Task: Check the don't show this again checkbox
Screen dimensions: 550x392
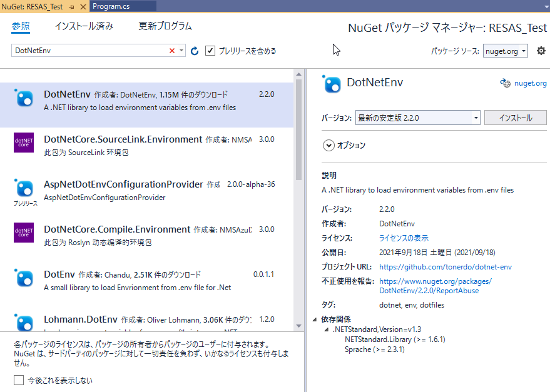Action: tap(19, 380)
